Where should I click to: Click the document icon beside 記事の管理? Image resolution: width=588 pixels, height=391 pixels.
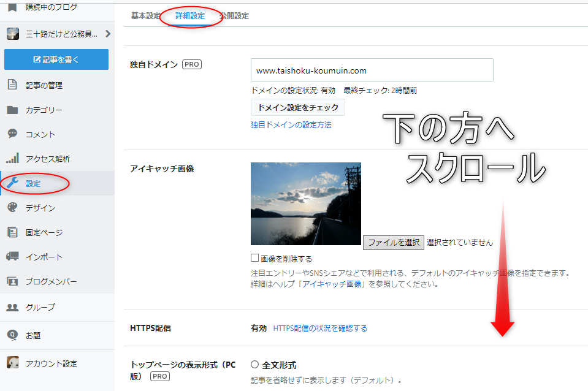click(x=12, y=85)
